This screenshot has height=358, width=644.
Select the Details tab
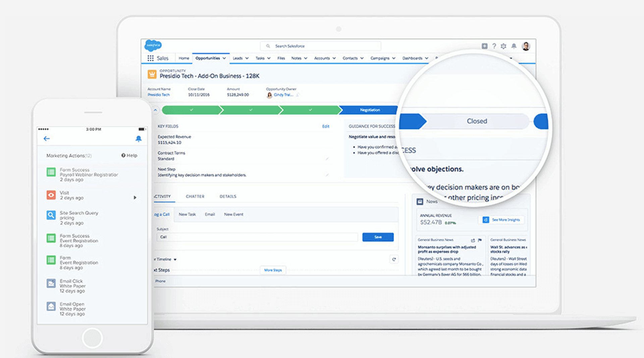click(x=228, y=196)
